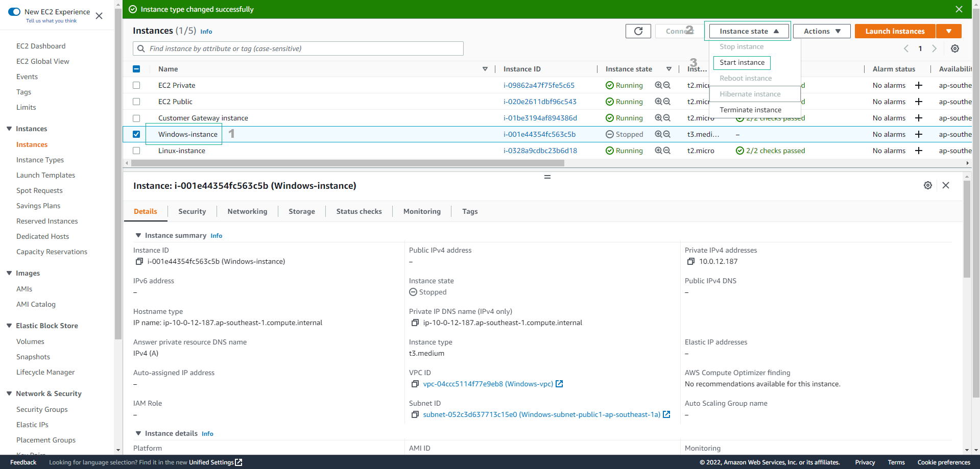The height and width of the screenshot is (469, 980).
Task: Check the EC2 Private instance checkbox
Action: 136,85
